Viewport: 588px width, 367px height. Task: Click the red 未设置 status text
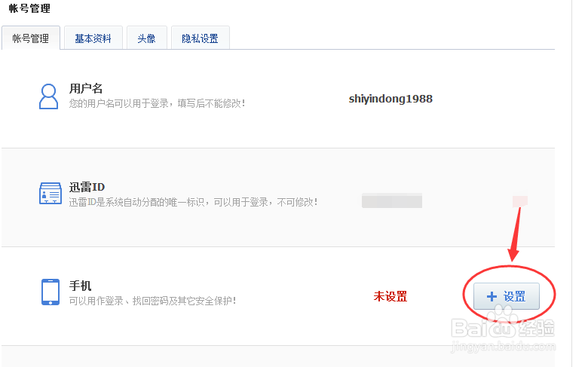coord(390,297)
